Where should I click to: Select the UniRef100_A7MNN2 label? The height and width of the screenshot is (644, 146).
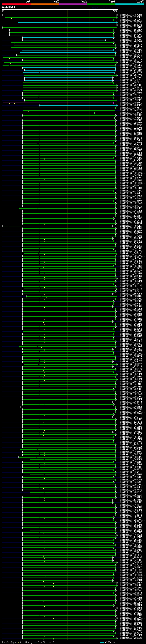coord(131,120)
